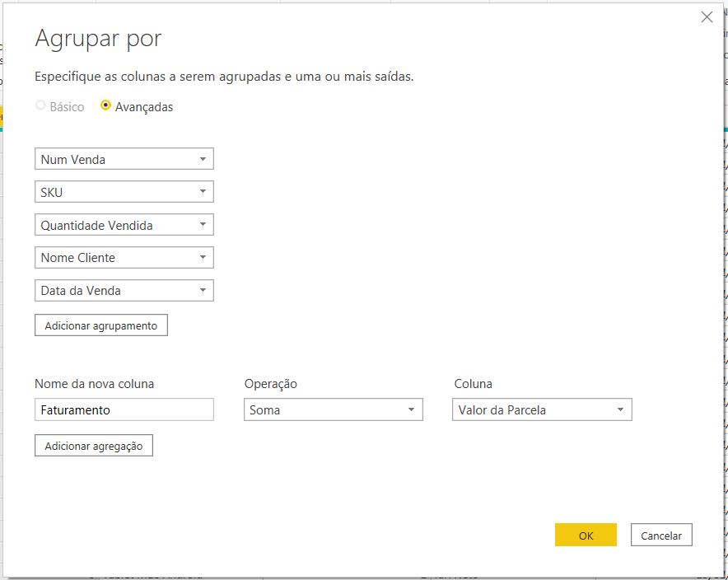Open the SKU grouping dropdown
This screenshot has height=580, width=728.
tap(124, 192)
